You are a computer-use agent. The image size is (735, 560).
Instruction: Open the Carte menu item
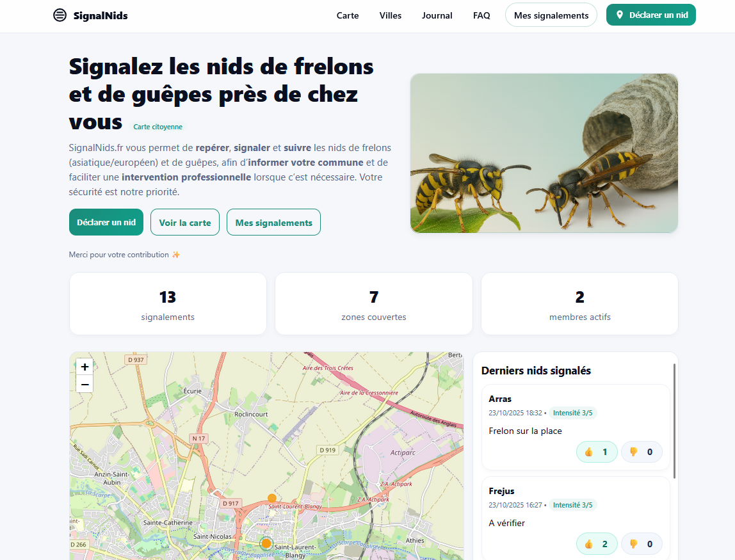coord(348,15)
